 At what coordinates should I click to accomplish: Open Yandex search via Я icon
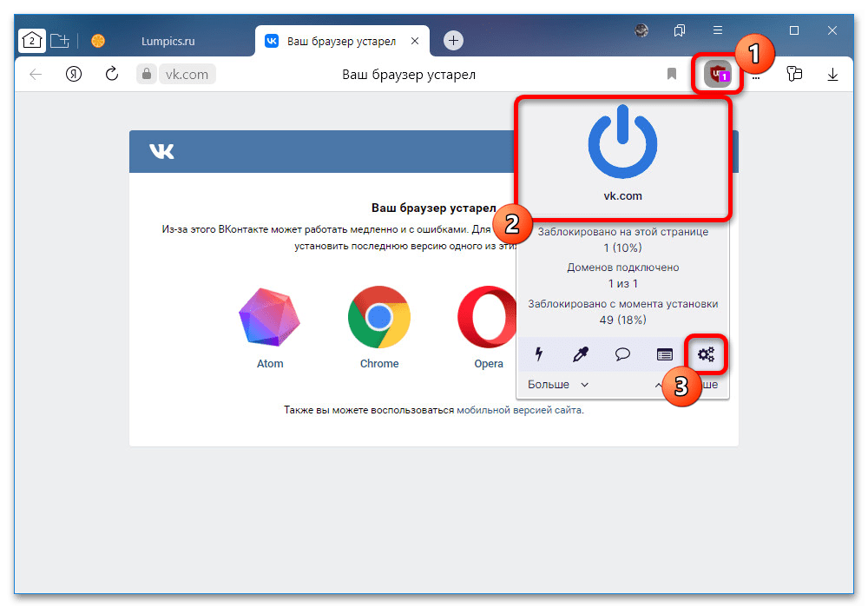coord(74,74)
